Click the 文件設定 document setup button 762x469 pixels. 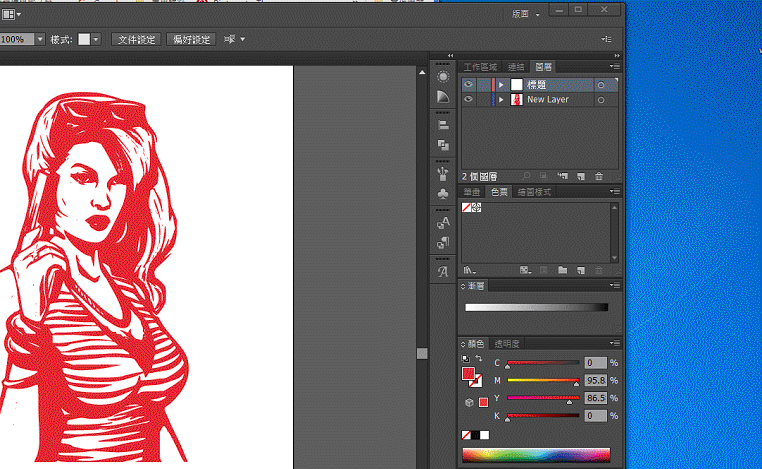pyautogui.click(x=137, y=39)
